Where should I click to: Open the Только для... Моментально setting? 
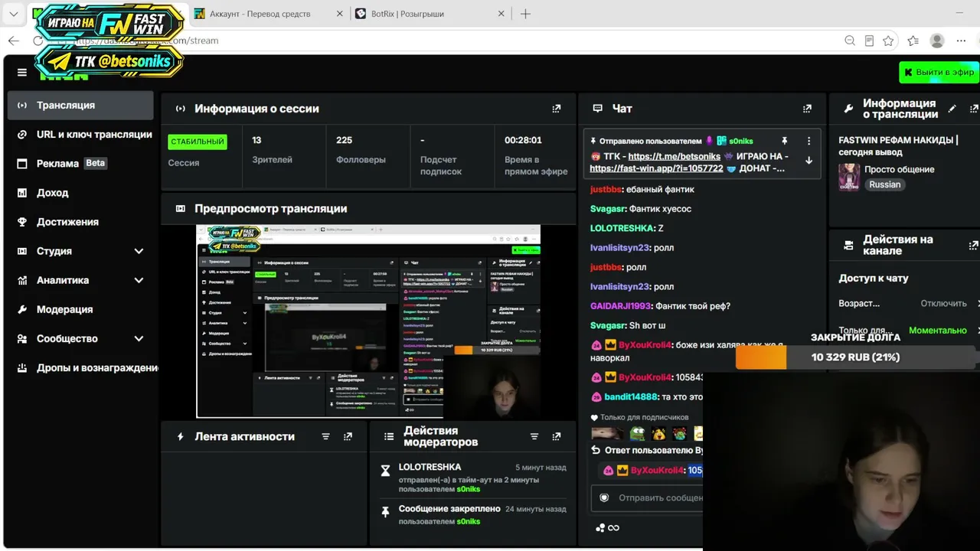[908, 331]
